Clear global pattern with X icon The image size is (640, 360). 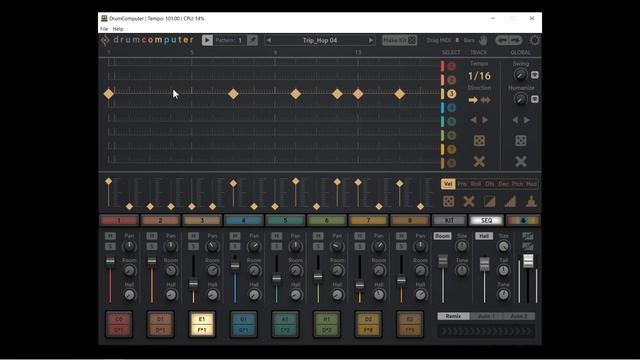521,162
